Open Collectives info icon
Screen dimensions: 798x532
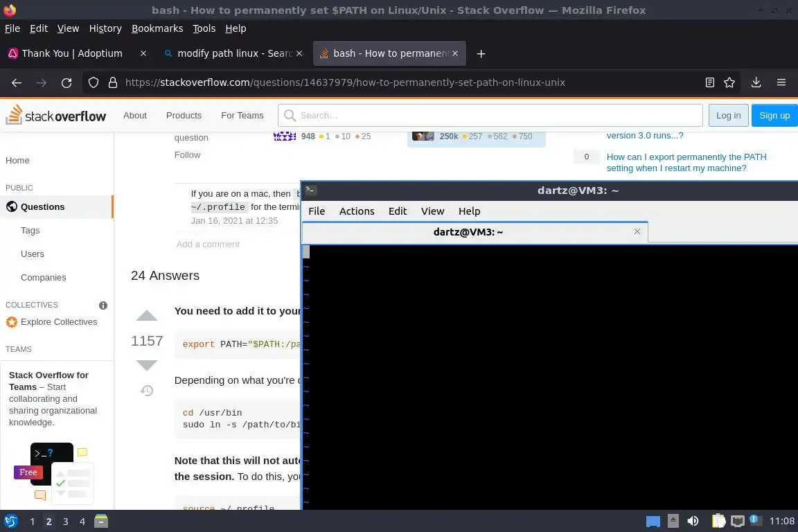point(103,305)
